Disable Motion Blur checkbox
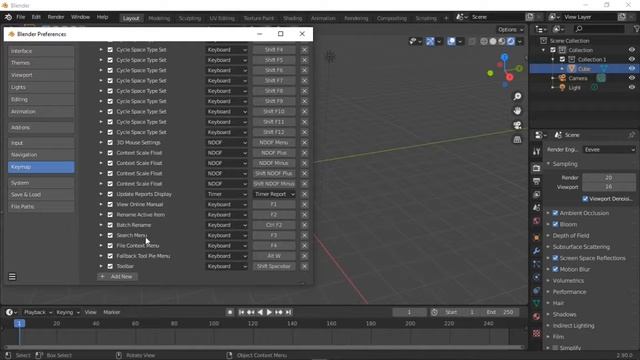This screenshot has height=360, width=640. pyautogui.click(x=555, y=269)
